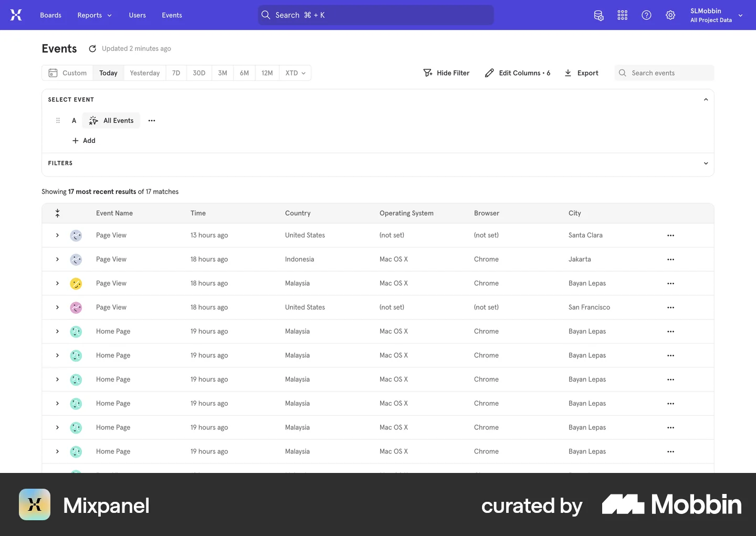Open Edit Columns
Screen dimensions: 756x536
pyautogui.click(x=518, y=73)
